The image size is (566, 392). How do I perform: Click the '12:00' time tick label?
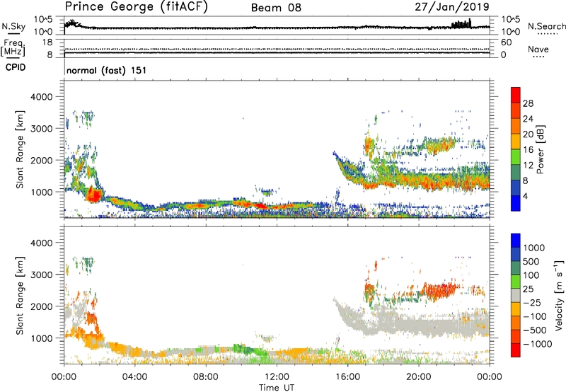point(277,377)
